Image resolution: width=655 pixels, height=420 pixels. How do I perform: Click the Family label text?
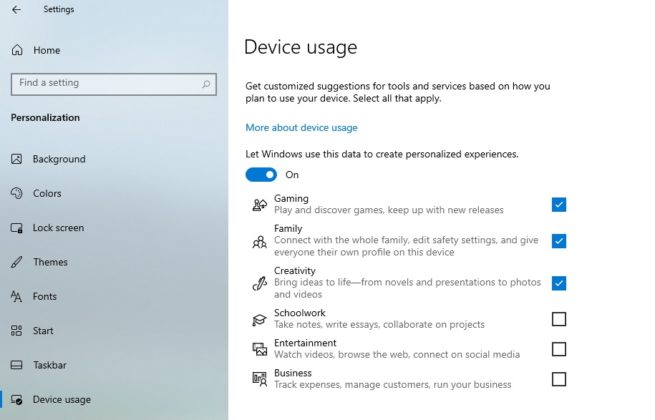[288, 229]
